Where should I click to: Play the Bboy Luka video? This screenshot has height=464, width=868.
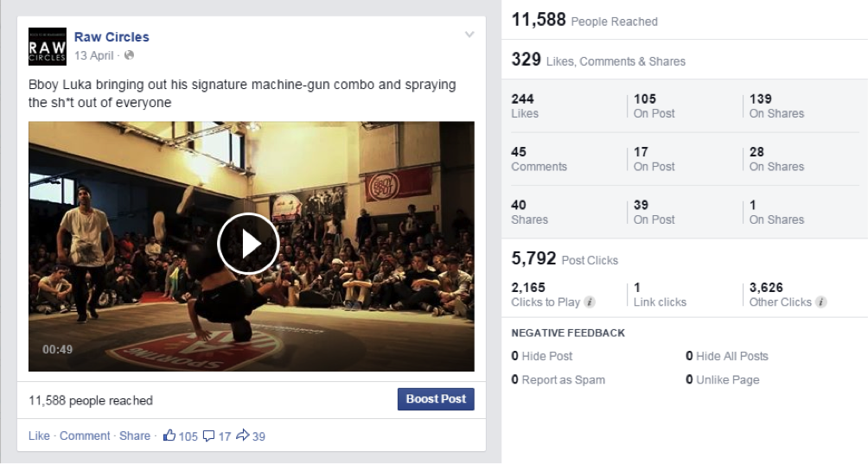point(248,245)
